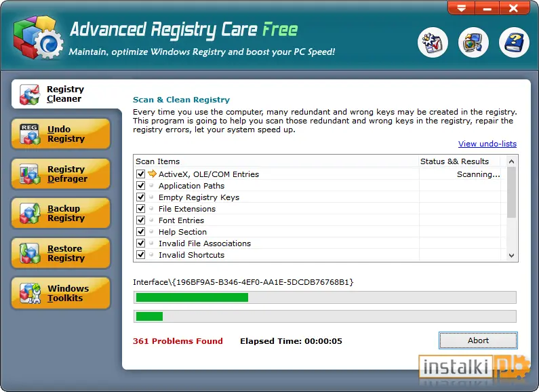This screenshot has width=539, height=392.
Task: Click the orange arrow beside ActiveX entries
Action: [152, 174]
